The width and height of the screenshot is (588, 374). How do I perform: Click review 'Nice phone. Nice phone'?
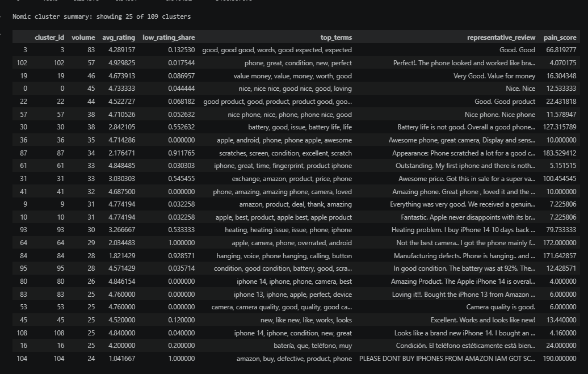[x=500, y=115]
